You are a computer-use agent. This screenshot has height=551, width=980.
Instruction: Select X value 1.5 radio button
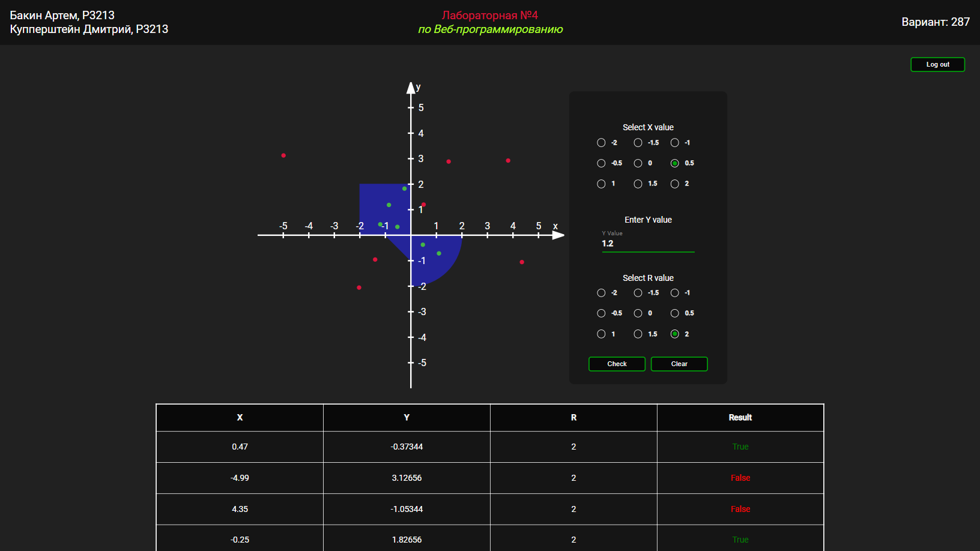pyautogui.click(x=638, y=184)
